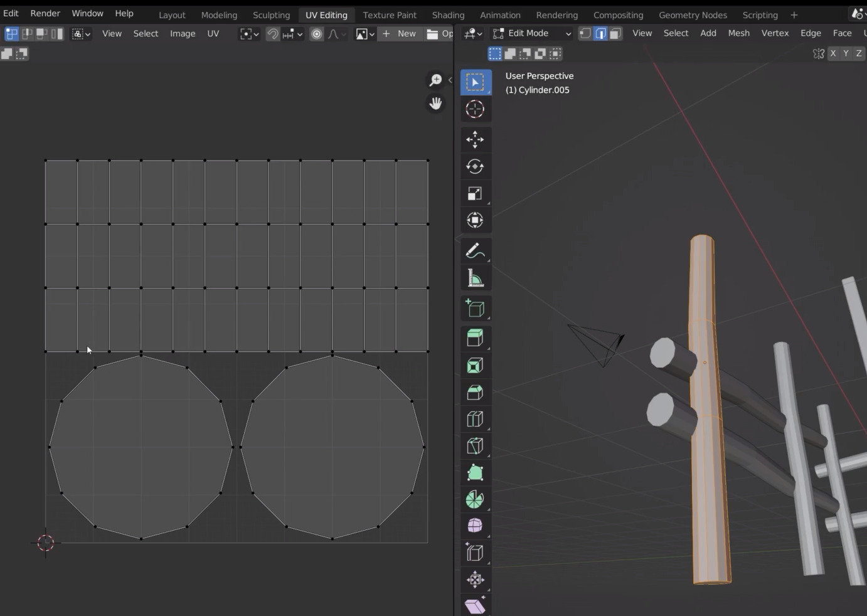Click the 2D cursor in UV editor
The width and height of the screenshot is (867, 616).
coord(46,543)
